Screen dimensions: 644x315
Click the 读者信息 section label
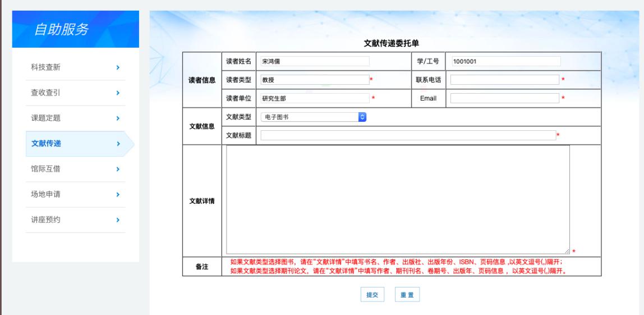[202, 80]
